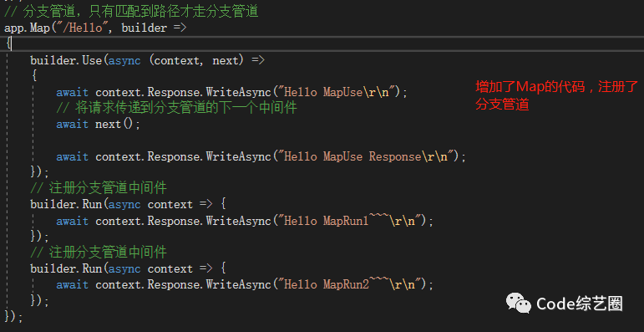
Task: Click the second builder.Run(async context line
Action: coord(128,268)
